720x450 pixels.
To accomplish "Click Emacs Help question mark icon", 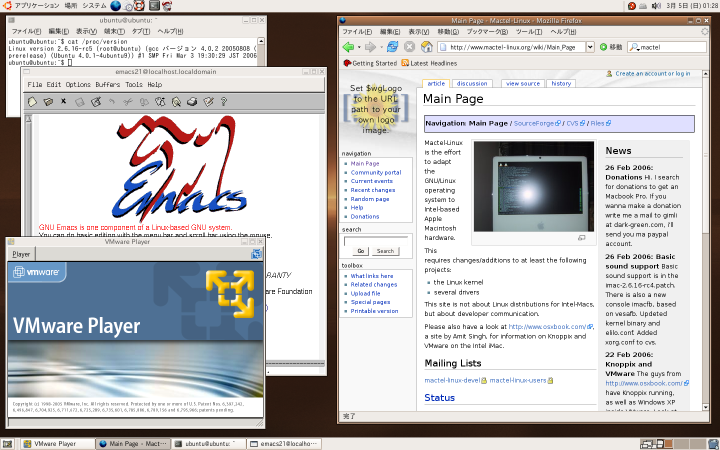I will click(224, 101).
